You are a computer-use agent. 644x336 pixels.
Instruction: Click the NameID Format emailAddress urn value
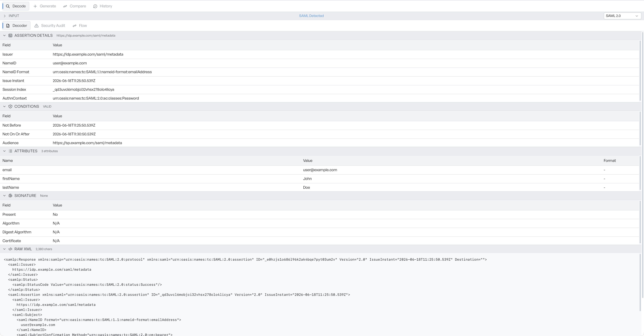pyautogui.click(x=102, y=72)
